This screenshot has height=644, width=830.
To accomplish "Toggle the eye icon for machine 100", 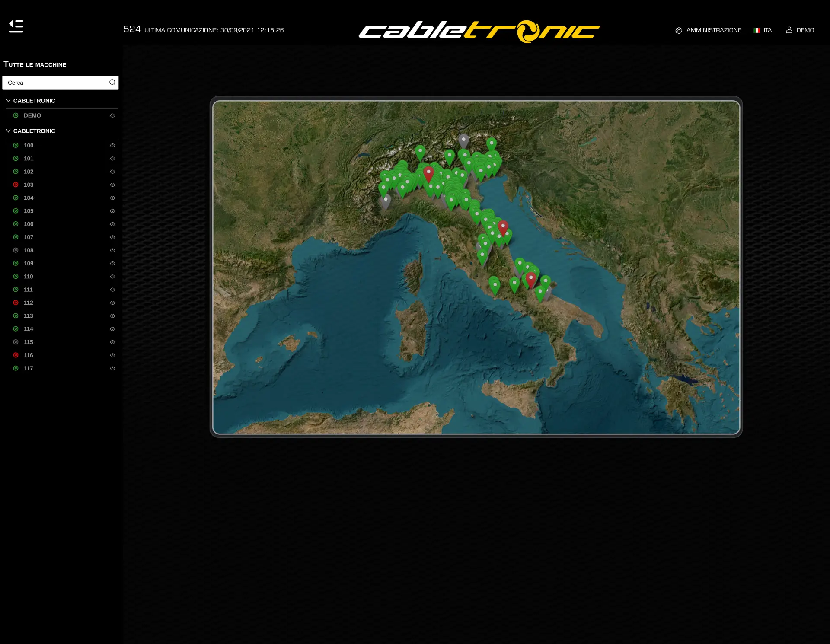I will point(112,146).
